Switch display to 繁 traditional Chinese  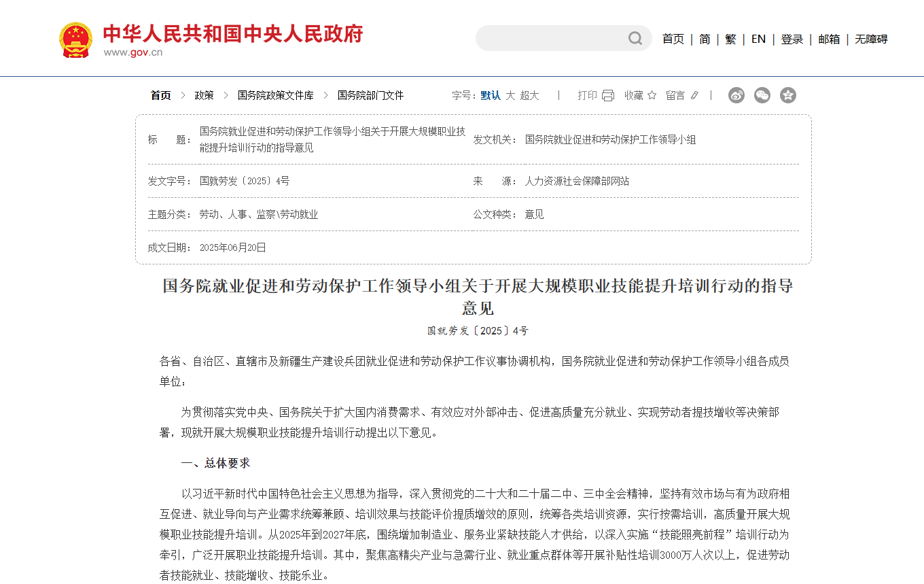pyautogui.click(x=730, y=39)
